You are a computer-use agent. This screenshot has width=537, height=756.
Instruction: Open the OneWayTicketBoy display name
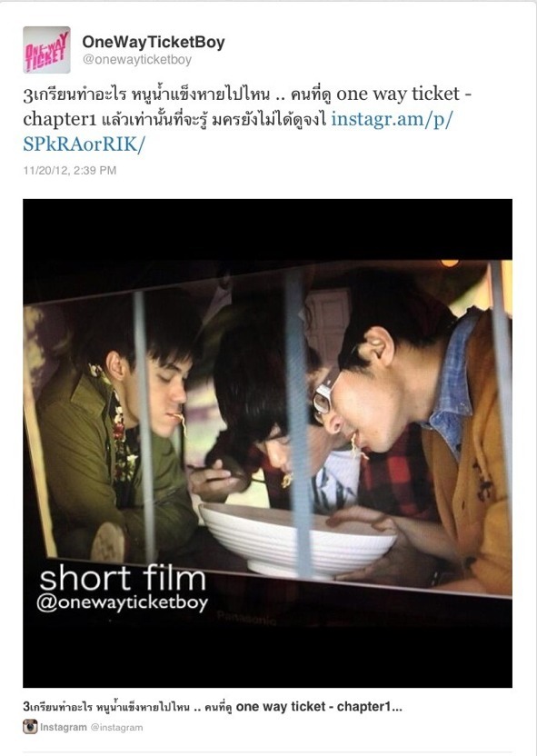(x=154, y=42)
